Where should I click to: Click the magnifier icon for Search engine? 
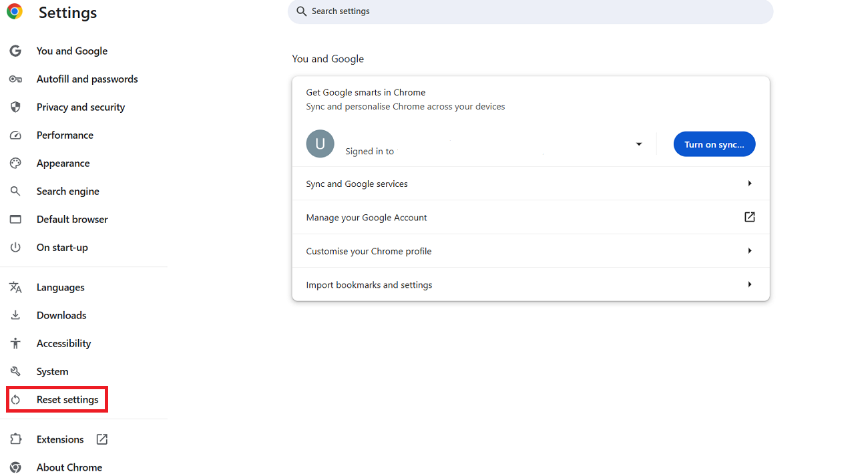click(x=15, y=191)
